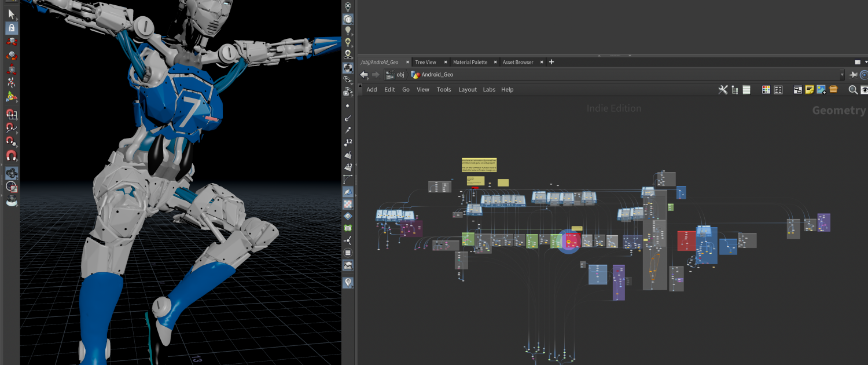Click the plus to add new pane tab
868x365 pixels.
(551, 62)
